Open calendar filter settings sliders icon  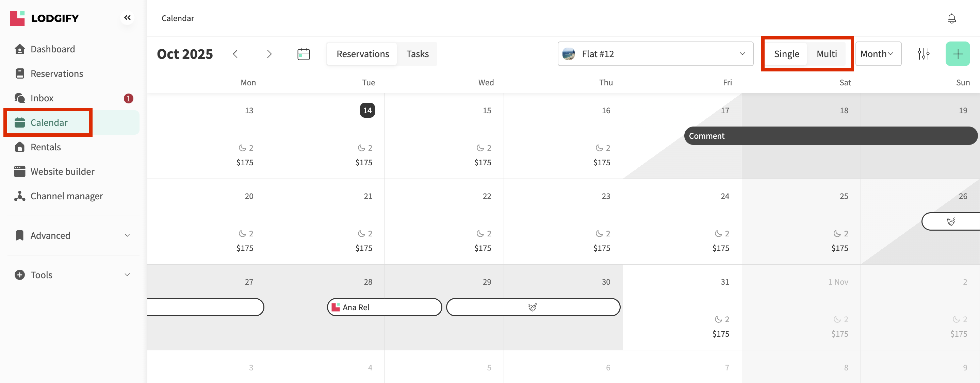click(923, 54)
